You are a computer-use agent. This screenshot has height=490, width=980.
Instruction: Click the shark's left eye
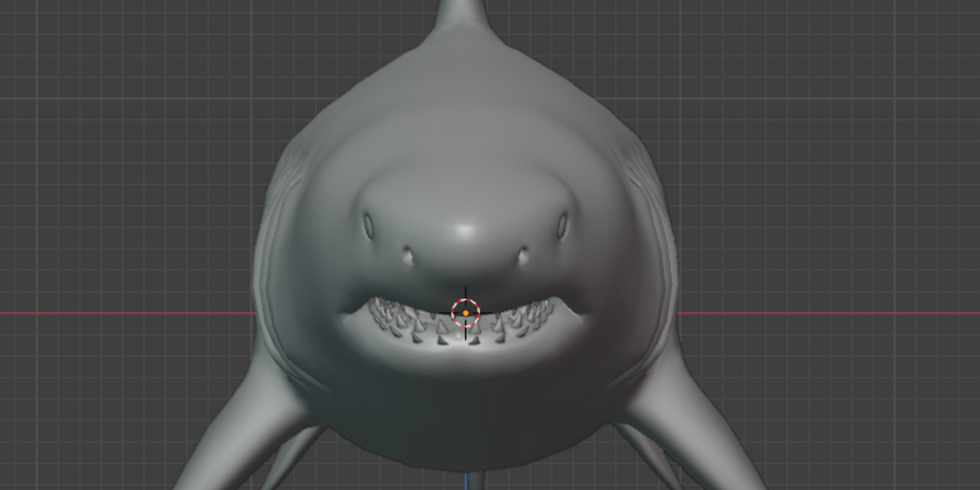click(x=368, y=225)
